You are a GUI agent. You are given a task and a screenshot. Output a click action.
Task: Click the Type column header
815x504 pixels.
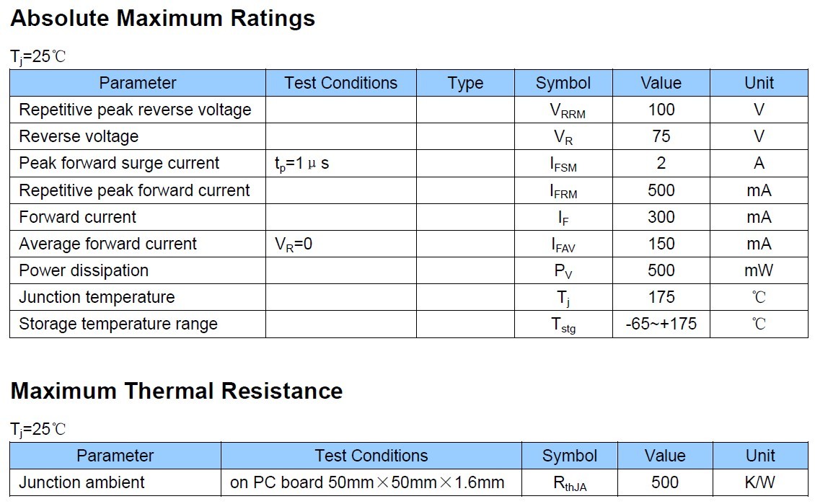(x=465, y=83)
